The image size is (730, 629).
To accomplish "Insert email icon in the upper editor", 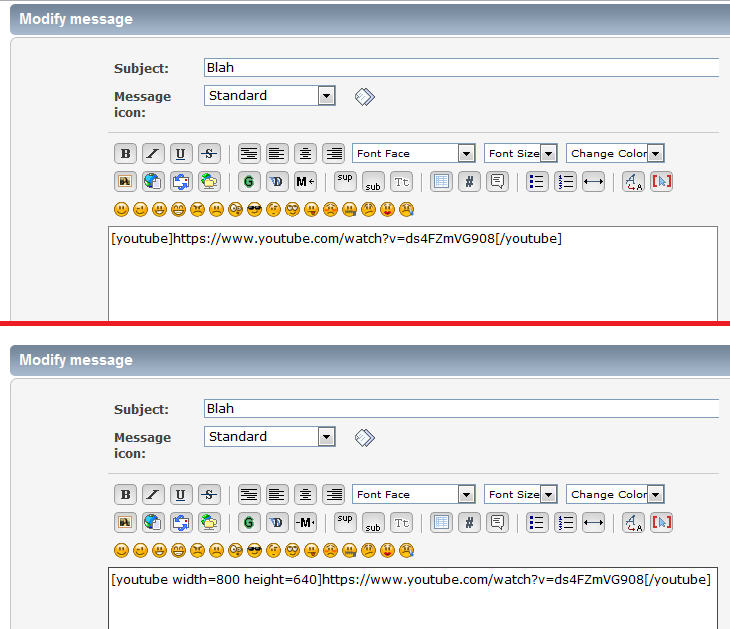I will [181, 182].
